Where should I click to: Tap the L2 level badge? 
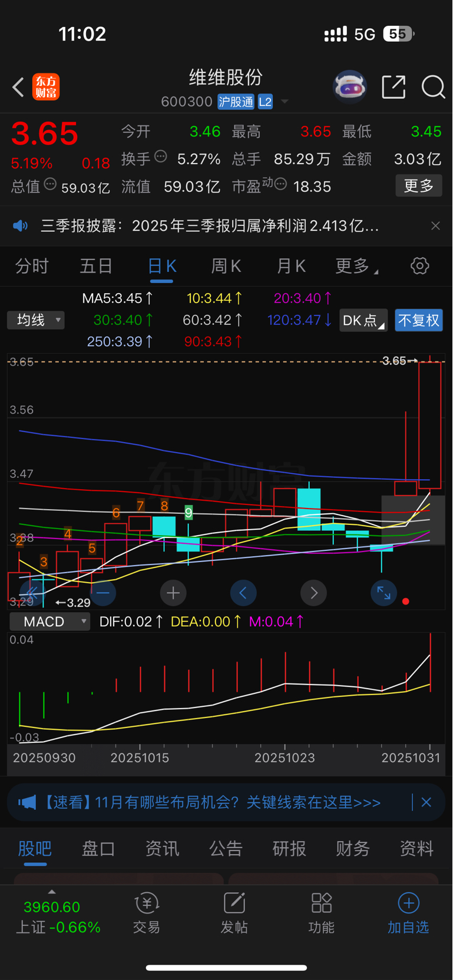pyautogui.click(x=265, y=102)
